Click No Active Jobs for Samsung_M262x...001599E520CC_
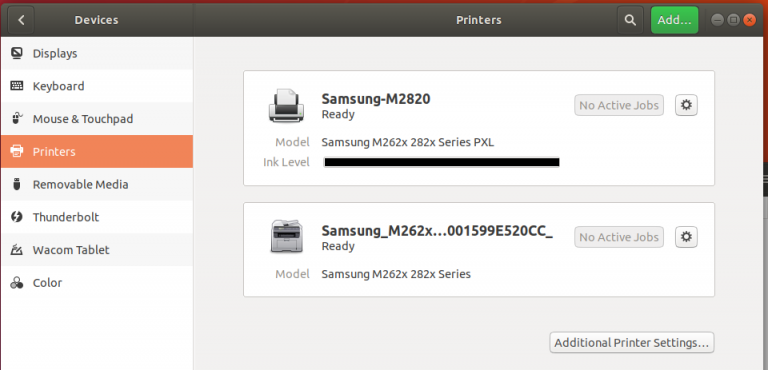Image resolution: width=768 pixels, height=370 pixels. 619,237
